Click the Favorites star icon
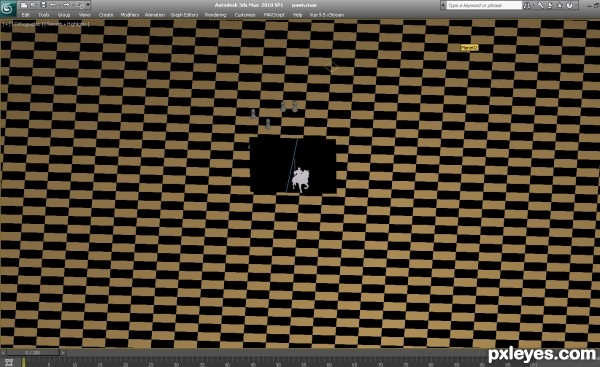Screen dimensions: 600x367 [559, 5]
